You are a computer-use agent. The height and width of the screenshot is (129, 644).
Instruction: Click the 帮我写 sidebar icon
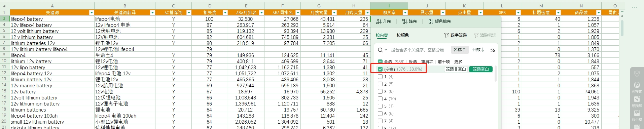click(637, 101)
